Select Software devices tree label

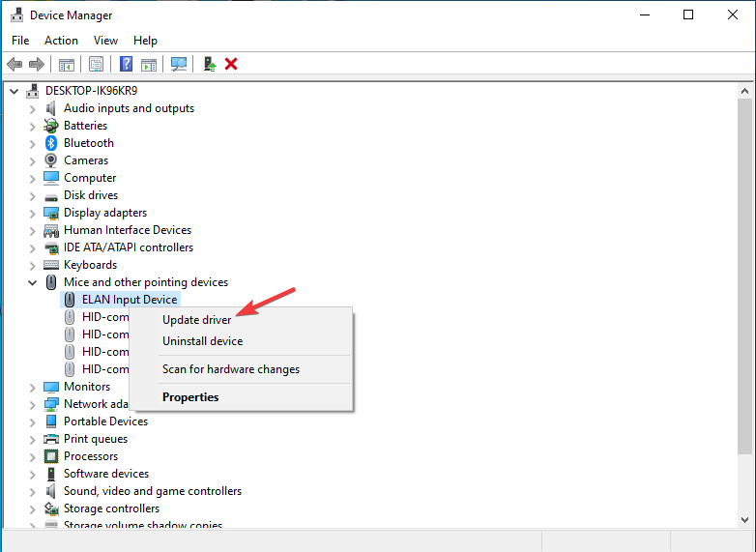(x=106, y=474)
